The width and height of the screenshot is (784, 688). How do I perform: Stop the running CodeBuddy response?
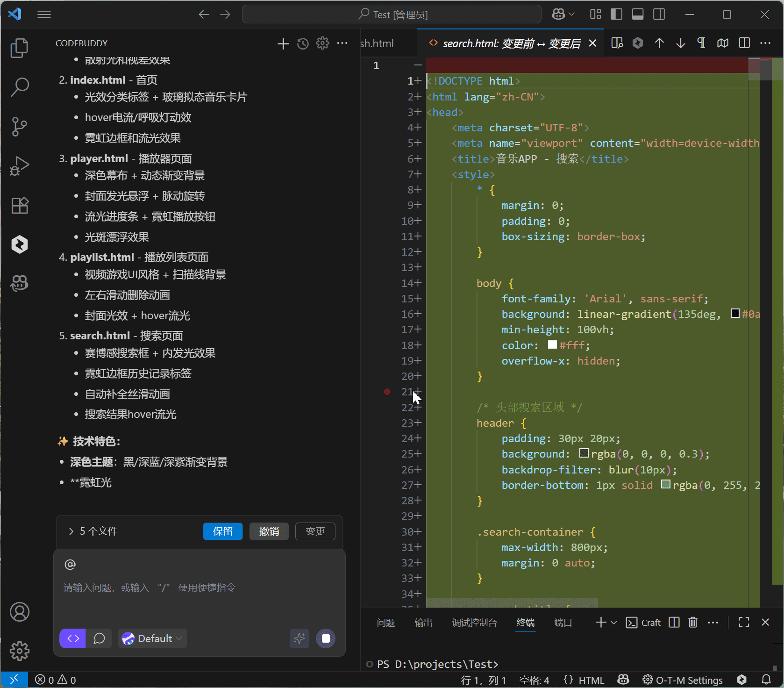(x=326, y=638)
